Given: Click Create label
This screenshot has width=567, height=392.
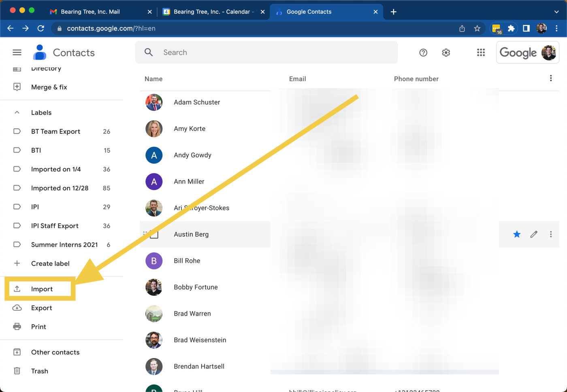Looking at the screenshot, I should 50,263.
